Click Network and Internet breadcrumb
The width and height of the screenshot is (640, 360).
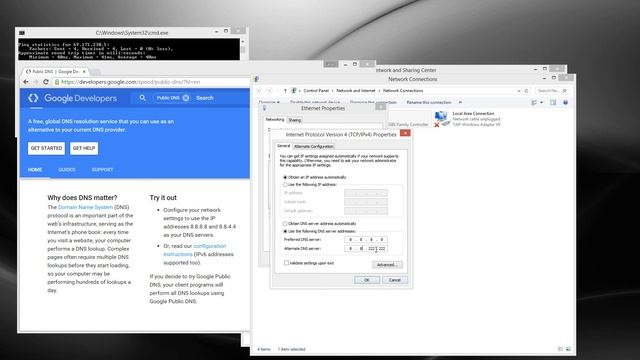(x=356, y=91)
